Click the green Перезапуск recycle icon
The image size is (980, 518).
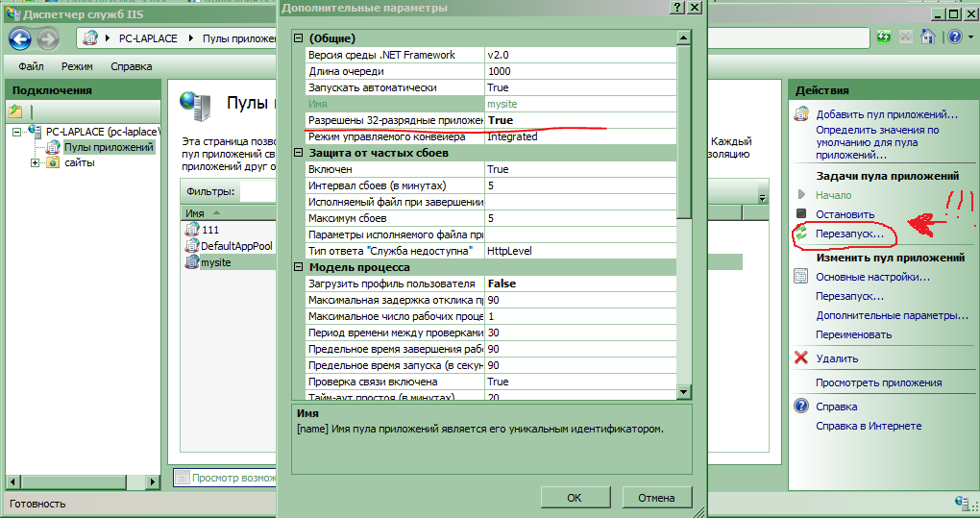[801, 234]
